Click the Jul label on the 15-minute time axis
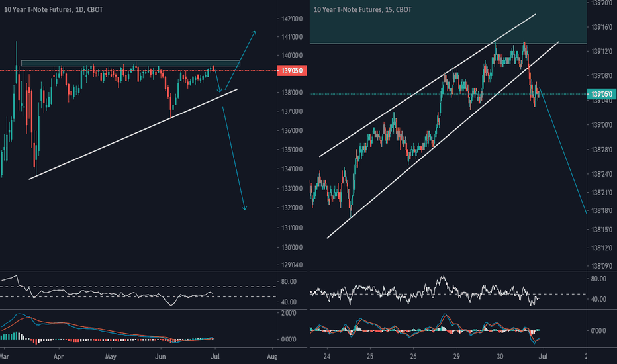This screenshot has width=617, height=364. [x=543, y=357]
